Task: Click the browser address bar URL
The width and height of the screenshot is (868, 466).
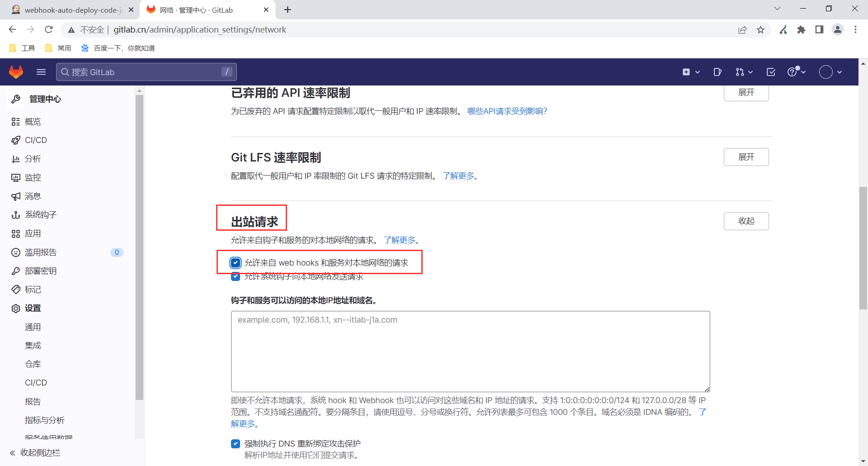Action: [200, 30]
